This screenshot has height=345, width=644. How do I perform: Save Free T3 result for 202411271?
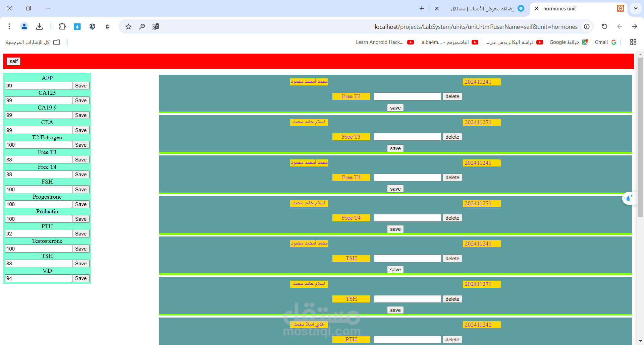pos(395,148)
